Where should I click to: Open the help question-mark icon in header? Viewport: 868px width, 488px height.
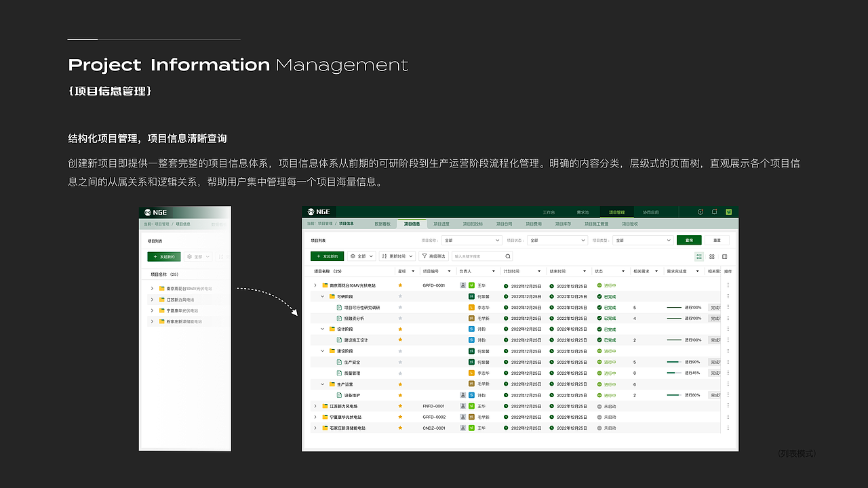point(701,212)
